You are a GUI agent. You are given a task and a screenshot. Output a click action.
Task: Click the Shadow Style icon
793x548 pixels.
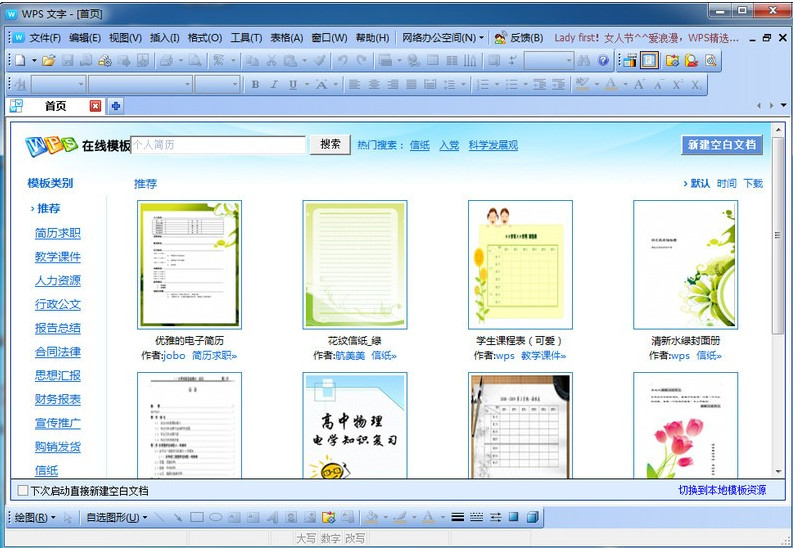tap(514, 517)
